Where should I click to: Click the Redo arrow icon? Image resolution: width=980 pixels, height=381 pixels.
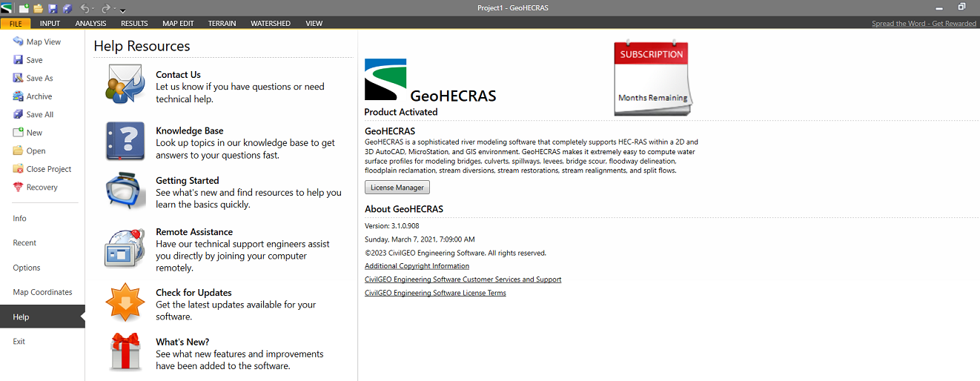(106, 8)
